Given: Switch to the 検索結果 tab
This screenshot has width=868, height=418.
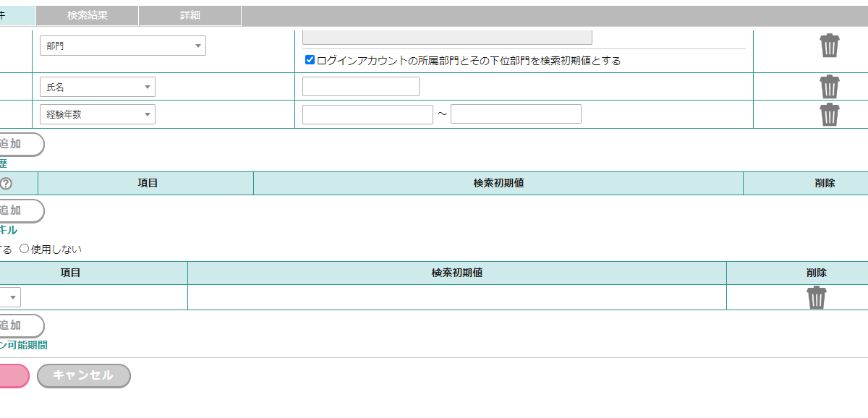Looking at the screenshot, I should click(x=87, y=15).
